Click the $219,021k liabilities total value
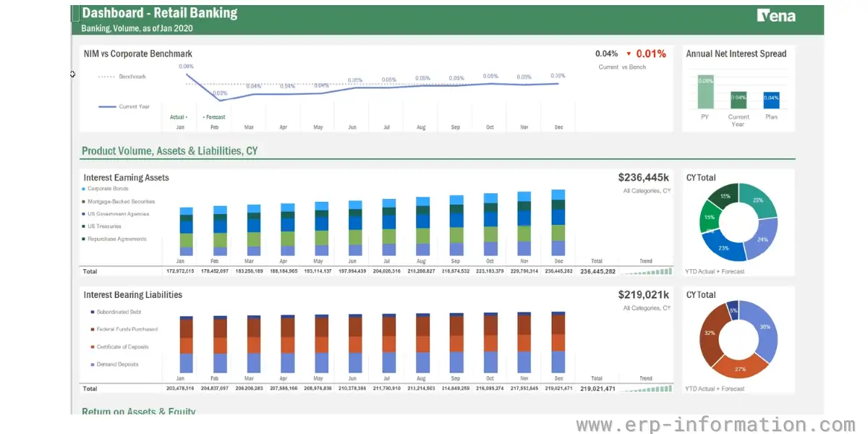Image resolution: width=868 pixels, height=434 pixels. tap(644, 294)
